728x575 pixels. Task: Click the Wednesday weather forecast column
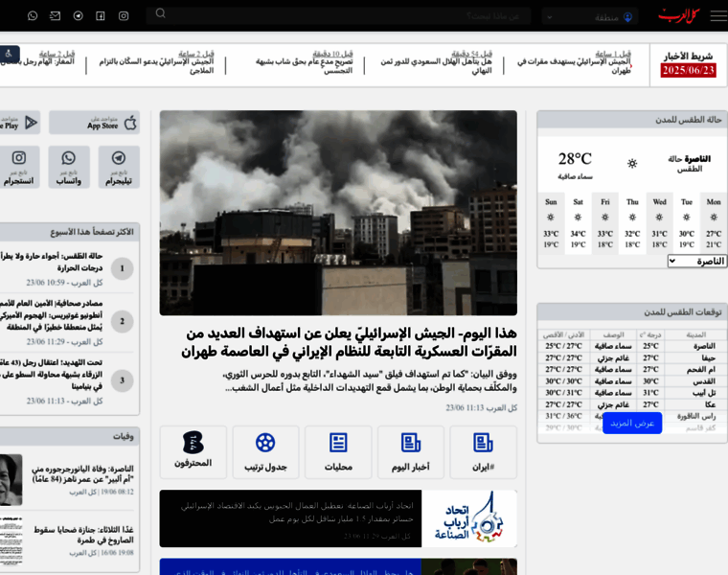pos(659,223)
